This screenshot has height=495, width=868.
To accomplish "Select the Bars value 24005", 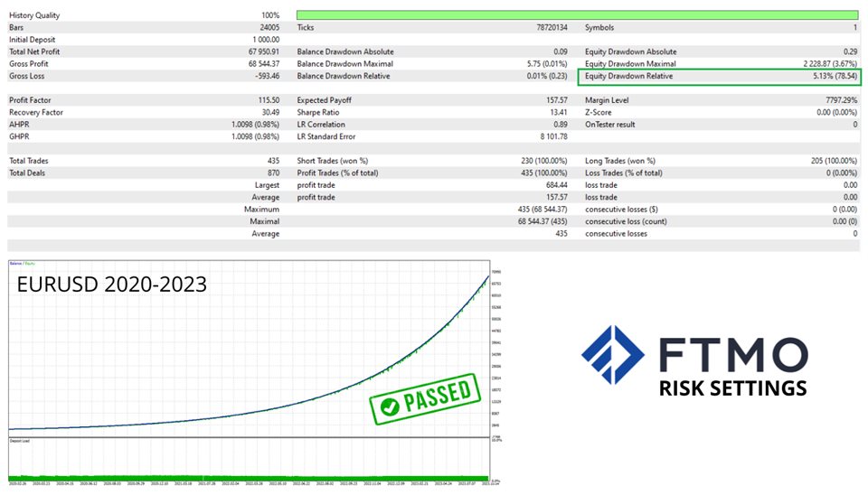I will [269, 28].
